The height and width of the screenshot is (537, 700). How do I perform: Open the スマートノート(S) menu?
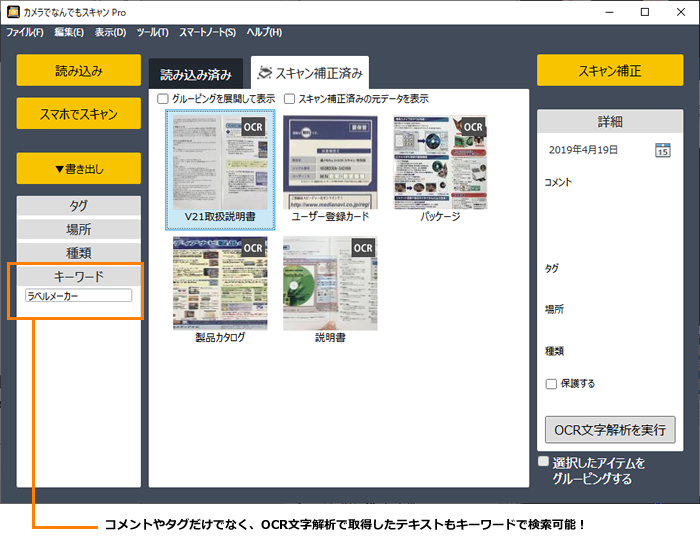click(x=208, y=32)
